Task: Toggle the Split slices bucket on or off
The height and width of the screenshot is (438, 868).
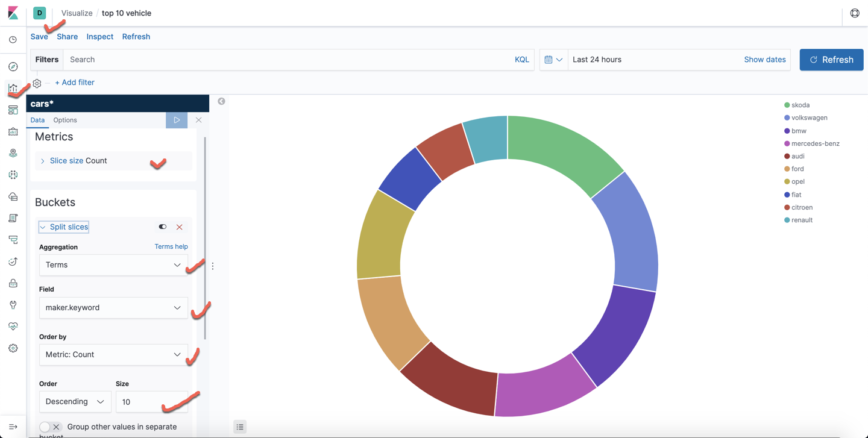Action: (x=162, y=227)
